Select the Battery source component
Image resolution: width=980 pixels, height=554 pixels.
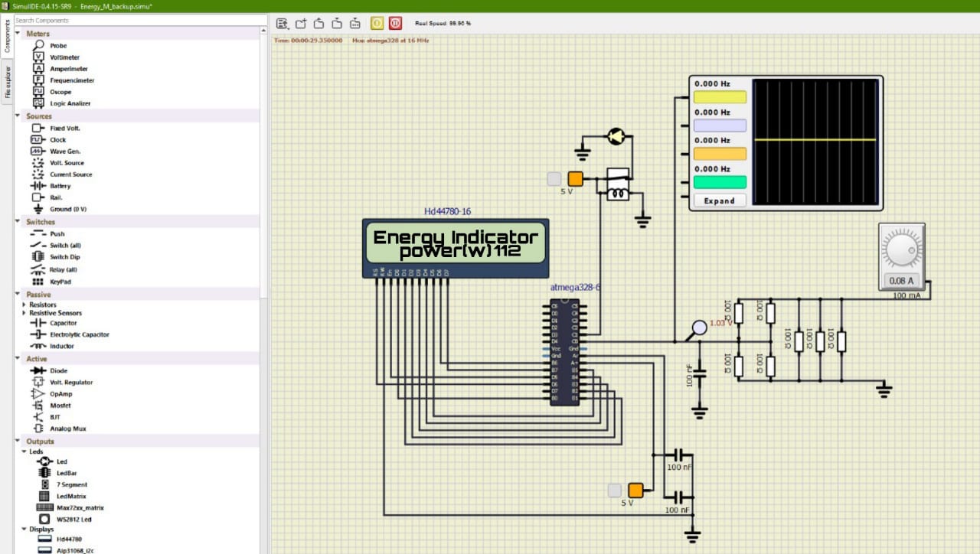51,186
